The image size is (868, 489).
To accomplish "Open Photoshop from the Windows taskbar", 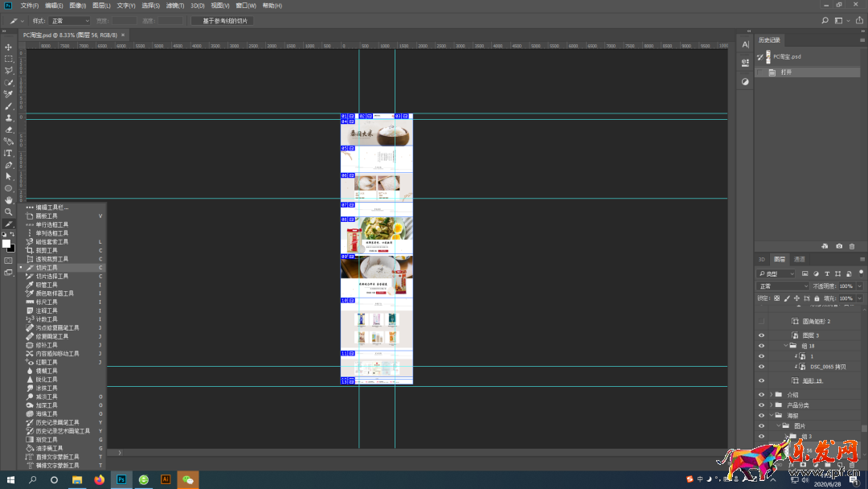I will pyautogui.click(x=121, y=479).
